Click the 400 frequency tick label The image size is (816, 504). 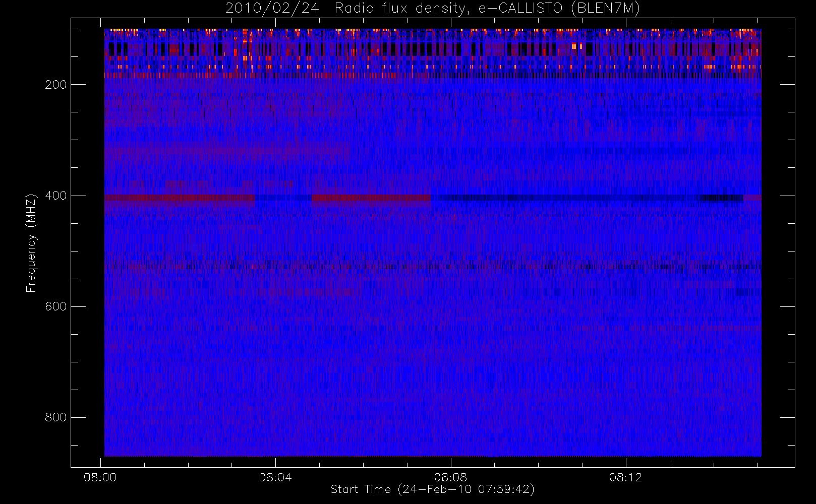click(55, 196)
